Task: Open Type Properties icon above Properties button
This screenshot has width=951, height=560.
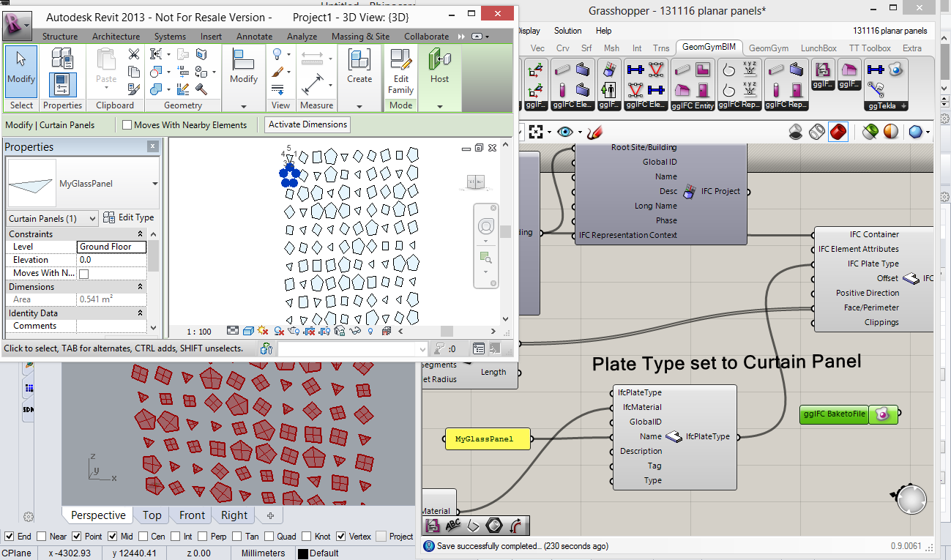Action: pyautogui.click(x=62, y=59)
